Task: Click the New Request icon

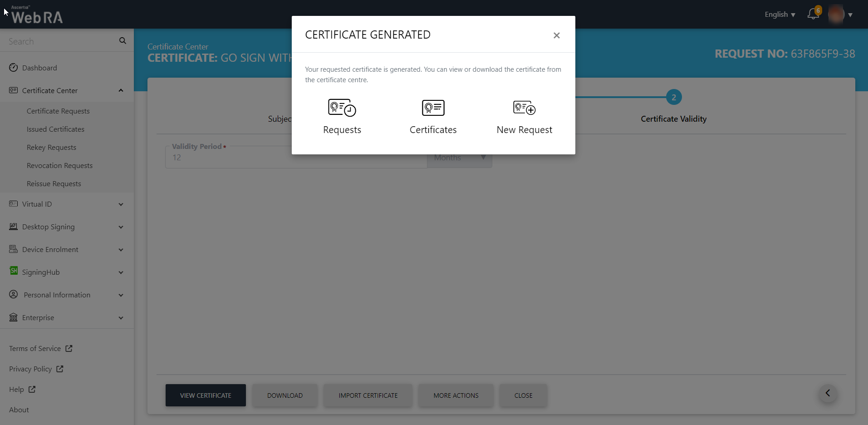Action: coord(524,108)
